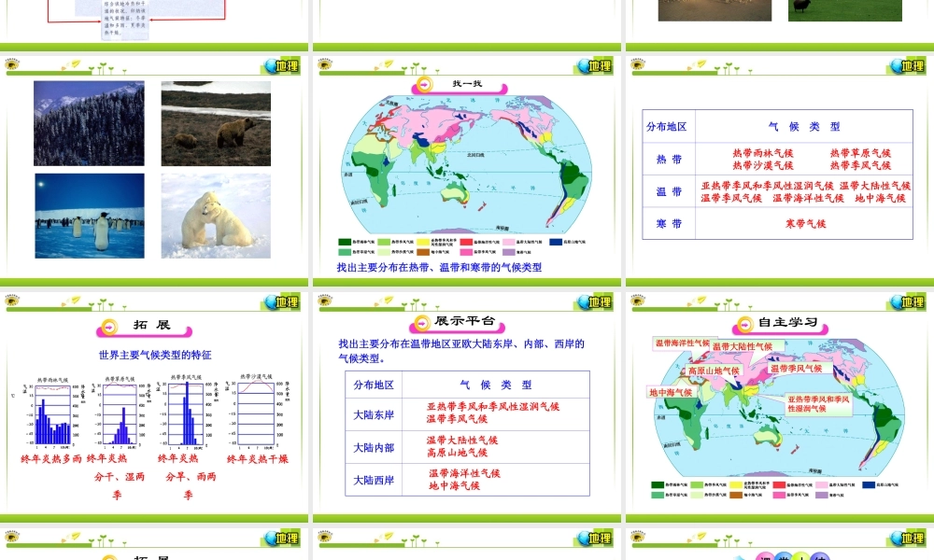Click 地中海气候 in the 温带 table row

(880, 199)
